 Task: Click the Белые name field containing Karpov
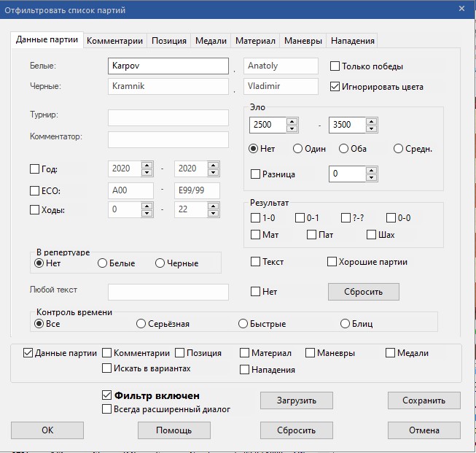168,66
